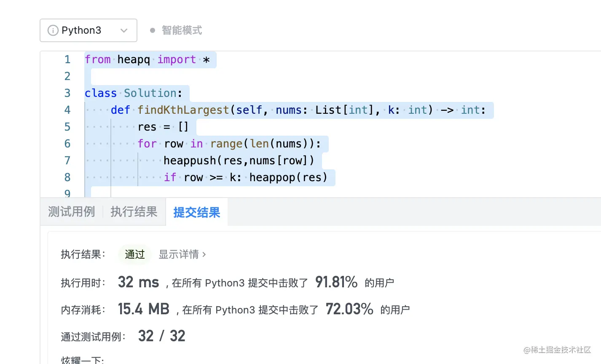Switch to the 执行结果 tab
The width and height of the screenshot is (601, 364).
pos(134,211)
